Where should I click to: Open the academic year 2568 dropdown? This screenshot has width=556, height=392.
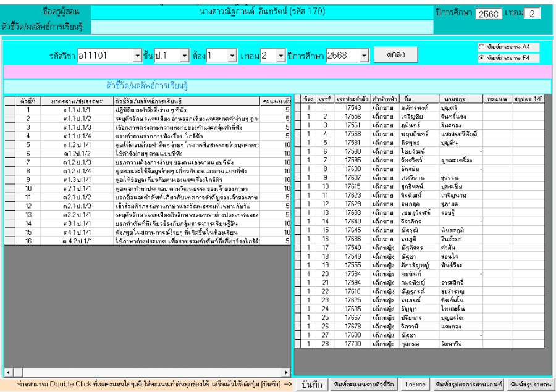click(363, 56)
